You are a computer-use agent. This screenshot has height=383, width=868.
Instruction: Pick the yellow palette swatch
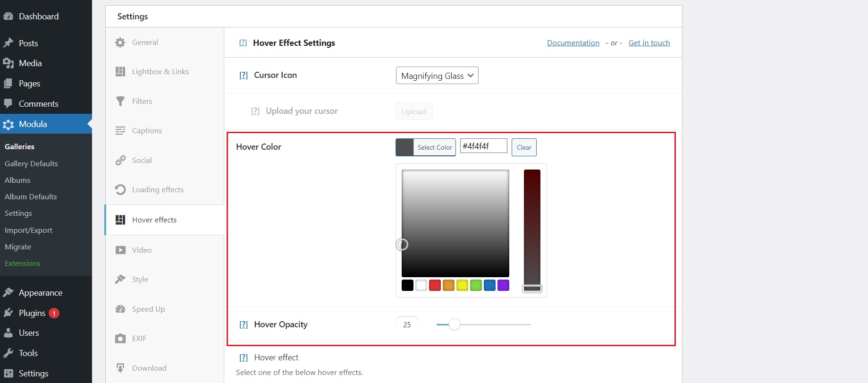tap(462, 285)
